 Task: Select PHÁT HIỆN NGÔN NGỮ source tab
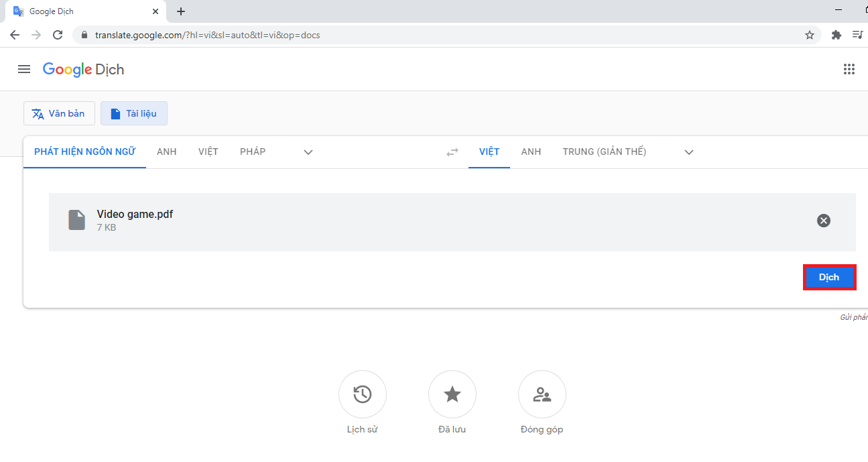(84, 152)
